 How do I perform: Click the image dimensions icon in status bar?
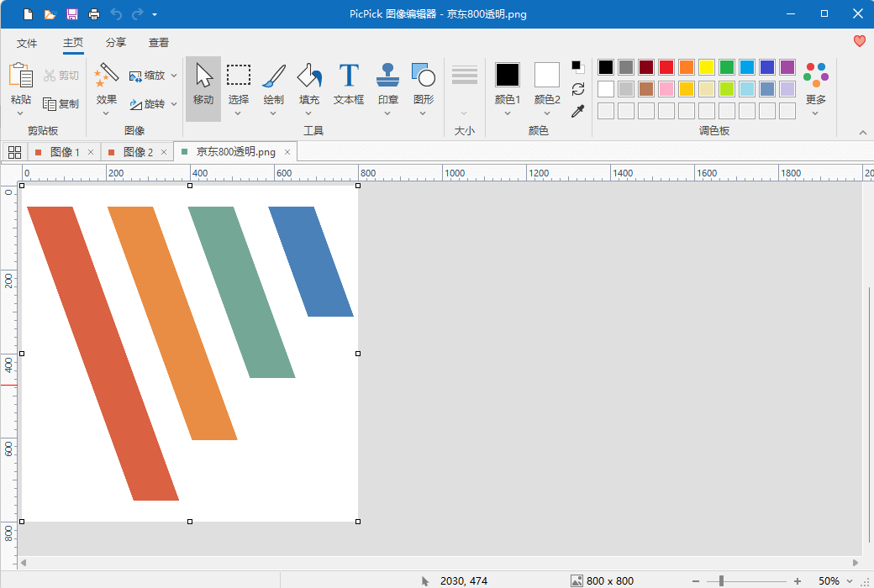577,580
